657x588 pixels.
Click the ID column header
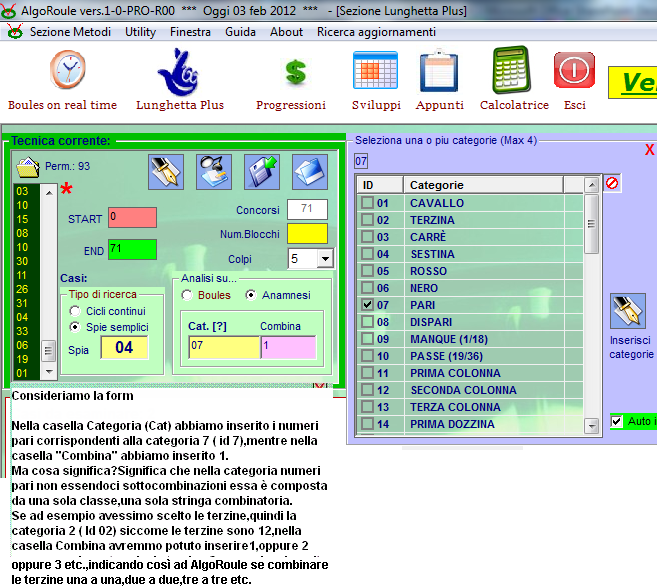380,185
